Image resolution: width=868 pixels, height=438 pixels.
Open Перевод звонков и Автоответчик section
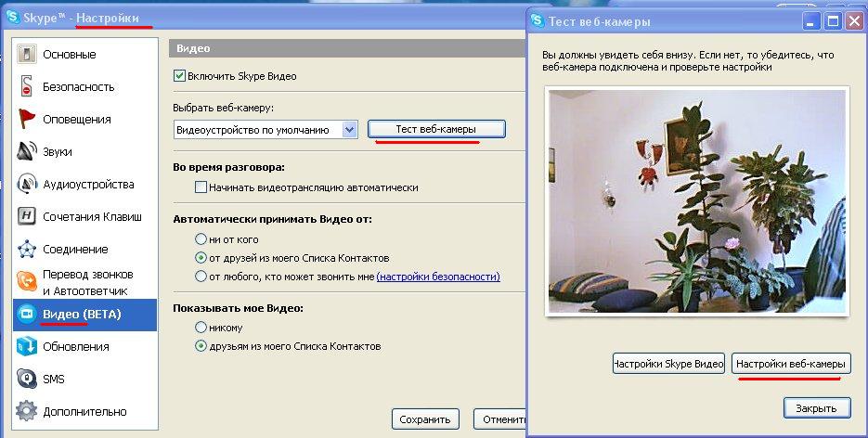click(87, 282)
